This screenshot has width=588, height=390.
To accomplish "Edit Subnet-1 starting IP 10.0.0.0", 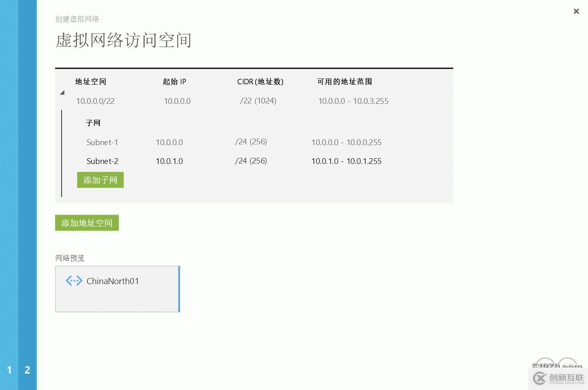I will tap(169, 142).
